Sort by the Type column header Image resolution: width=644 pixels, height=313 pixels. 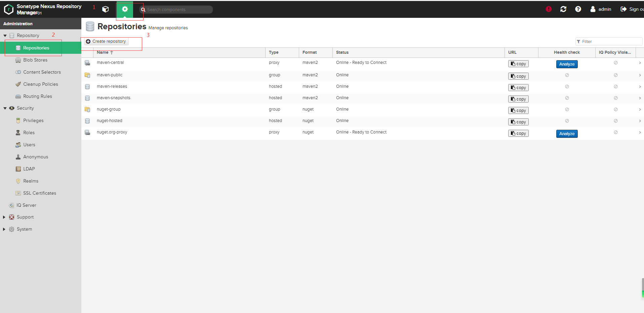282,52
